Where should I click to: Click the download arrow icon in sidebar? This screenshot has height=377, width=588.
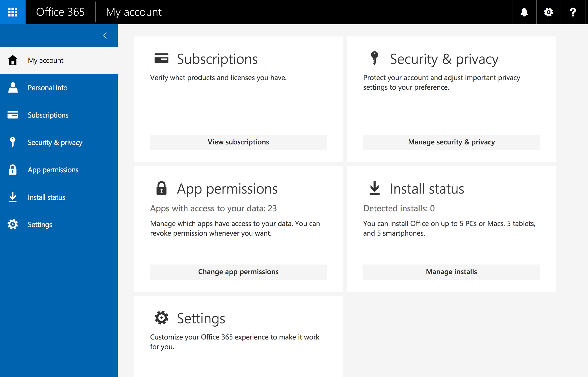pyautogui.click(x=13, y=197)
